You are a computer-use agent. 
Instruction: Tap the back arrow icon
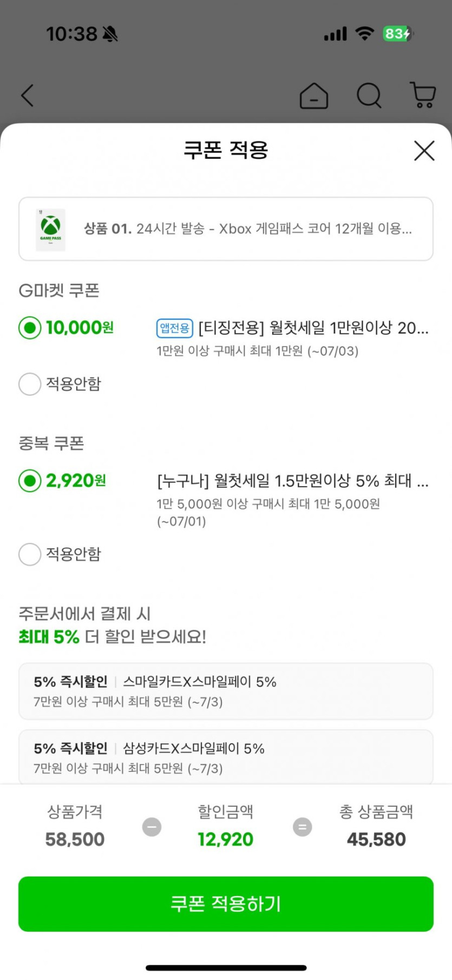pos(28,96)
